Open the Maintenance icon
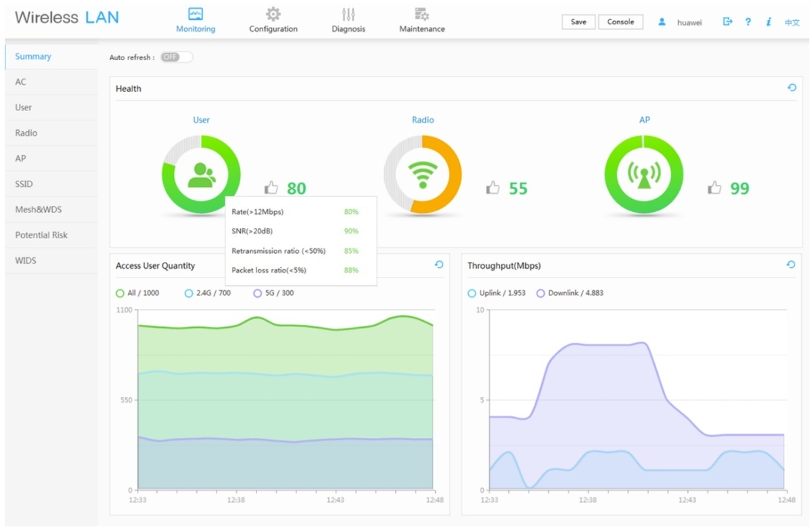Viewport: 812px width, 530px height. tap(422, 14)
